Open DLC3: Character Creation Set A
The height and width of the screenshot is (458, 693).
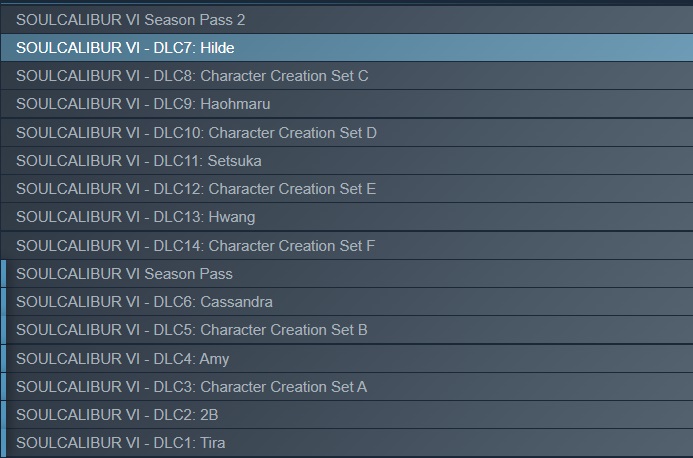192,386
